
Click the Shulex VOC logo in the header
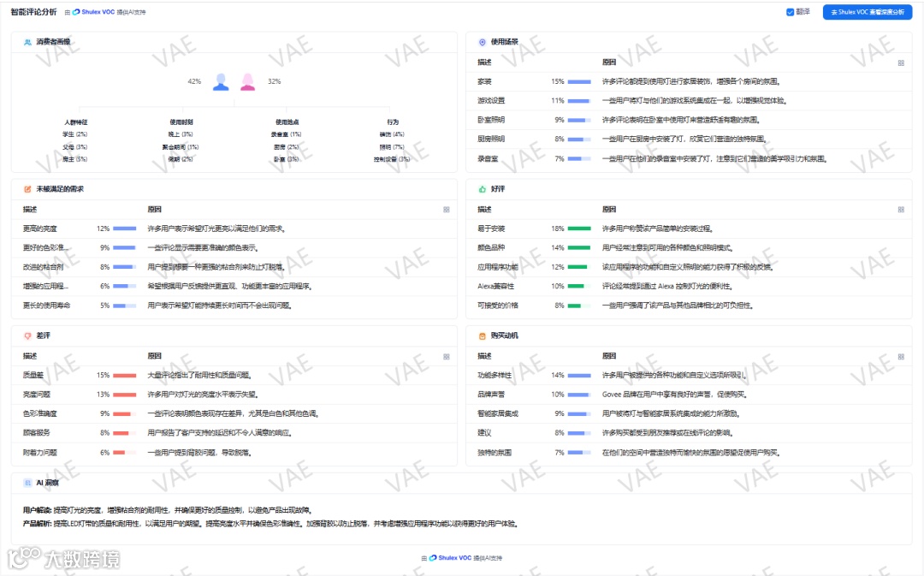[76, 12]
